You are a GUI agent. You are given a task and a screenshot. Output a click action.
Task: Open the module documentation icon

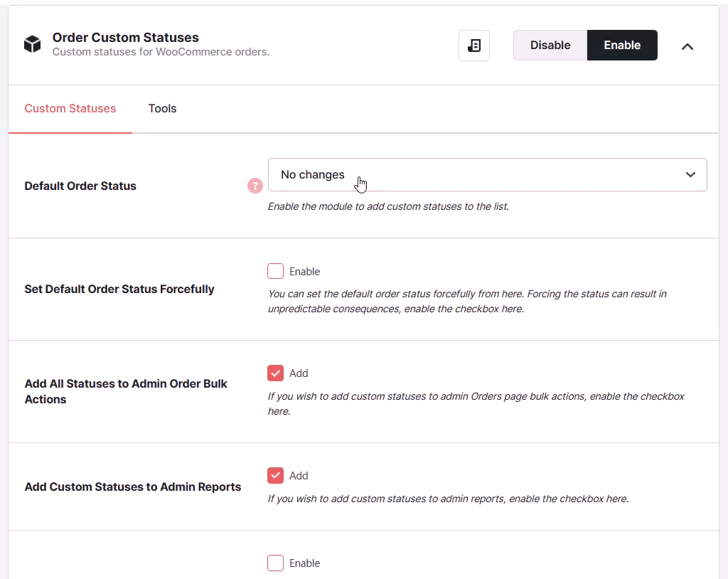[474, 46]
